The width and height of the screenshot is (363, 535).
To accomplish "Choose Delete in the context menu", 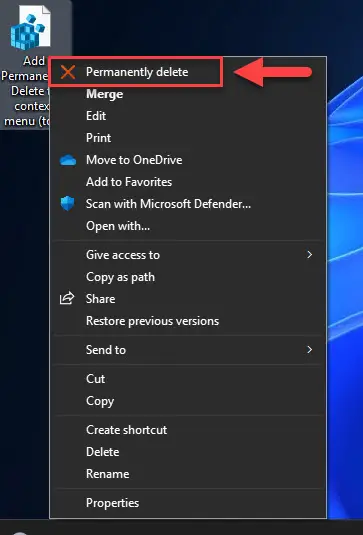I will click(188, 452).
